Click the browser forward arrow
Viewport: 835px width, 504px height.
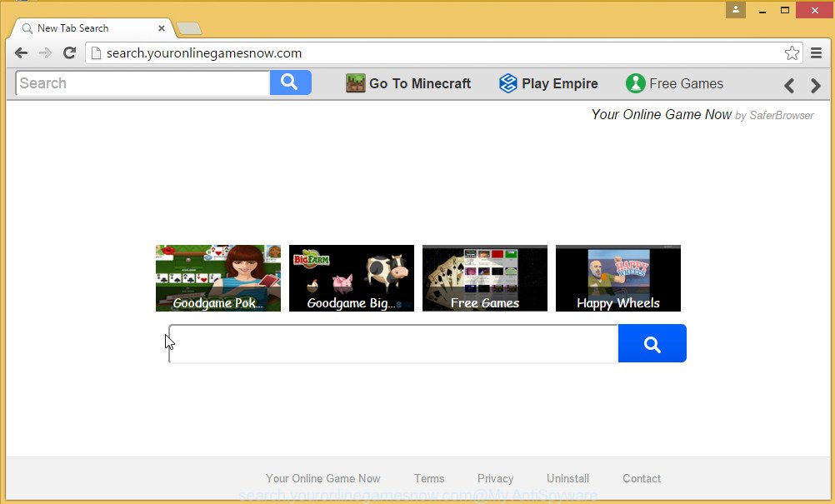coord(45,52)
